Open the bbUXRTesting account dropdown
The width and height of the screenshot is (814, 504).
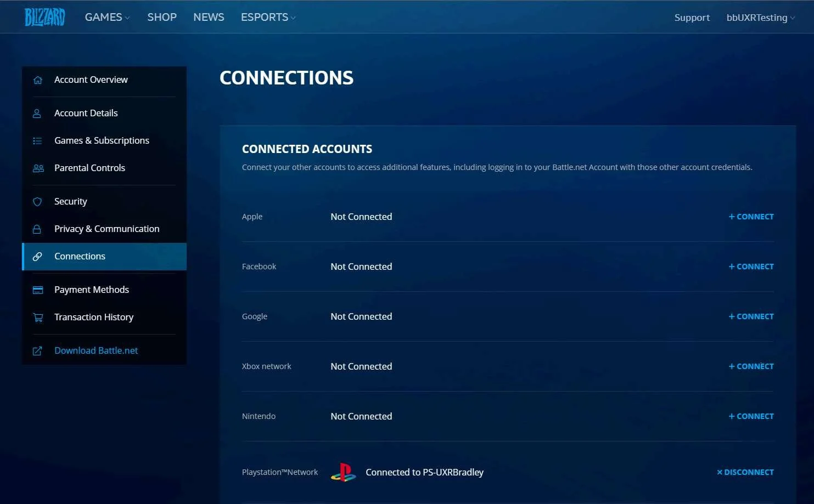(x=761, y=18)
